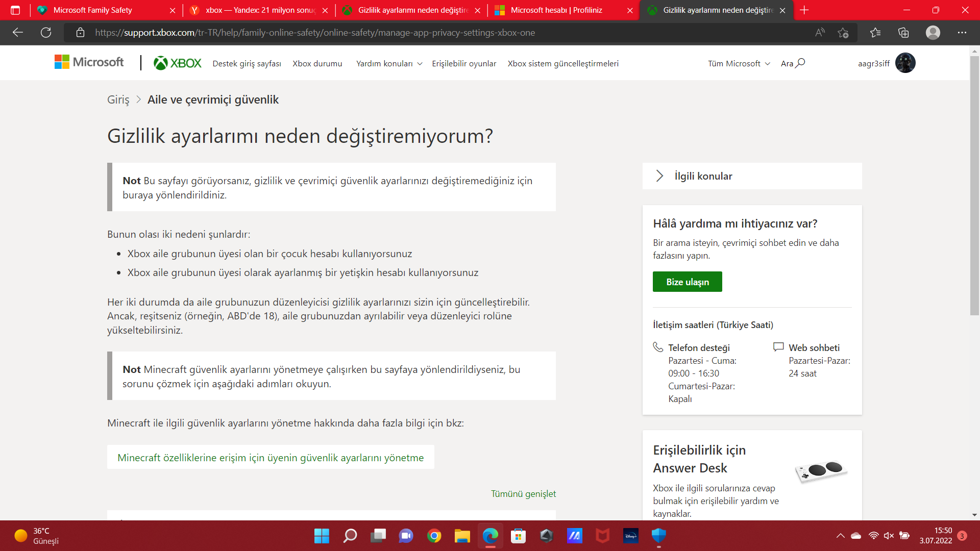Expand the İlgili konular section
Screen dimensions: 980x551
(x=703, y=176)
